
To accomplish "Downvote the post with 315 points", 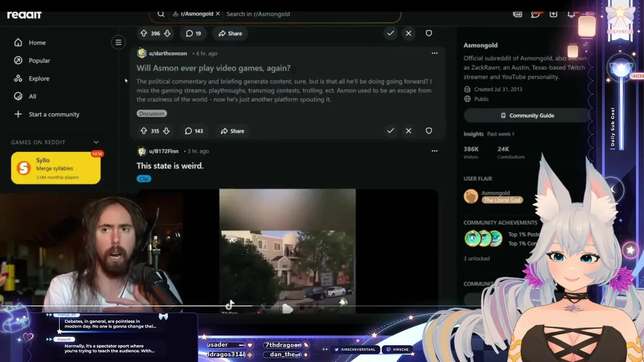I will (166, 131).
